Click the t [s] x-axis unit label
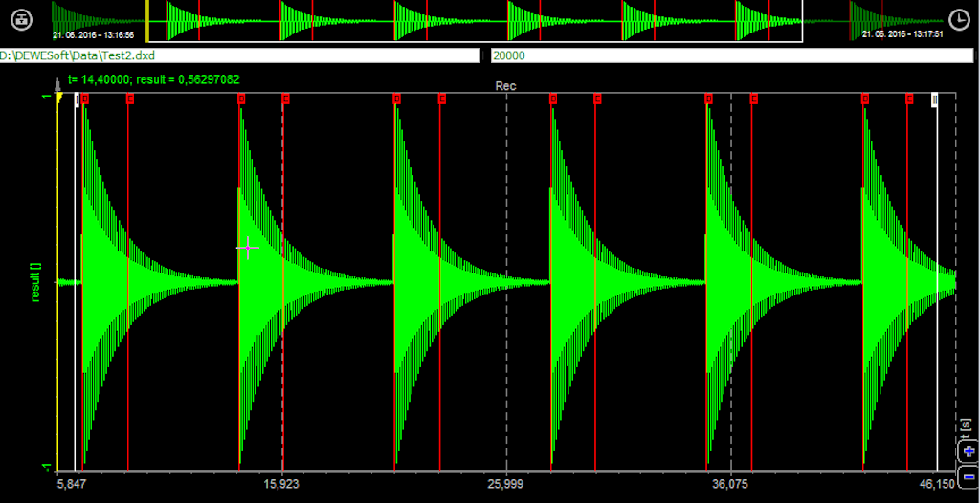The image size is (980, 503). [x=968, y=426]
